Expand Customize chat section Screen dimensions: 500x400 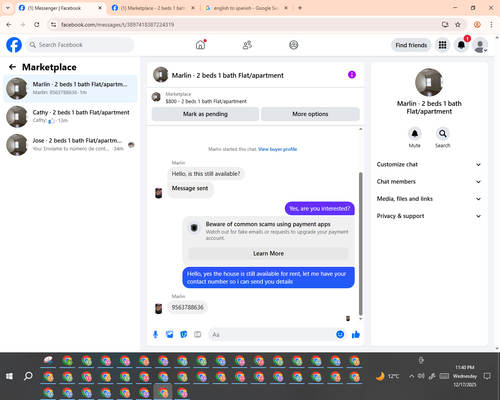pos(429,164)
